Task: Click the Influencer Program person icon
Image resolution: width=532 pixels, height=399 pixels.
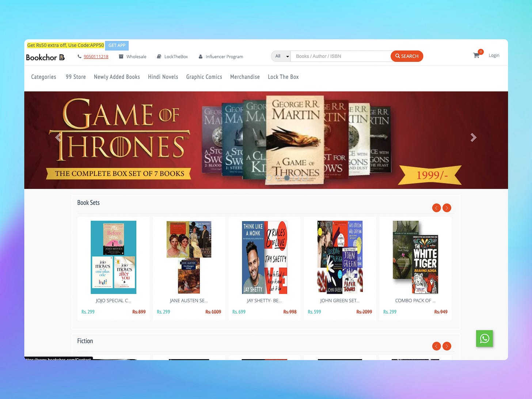Action: tap(201, 57)
